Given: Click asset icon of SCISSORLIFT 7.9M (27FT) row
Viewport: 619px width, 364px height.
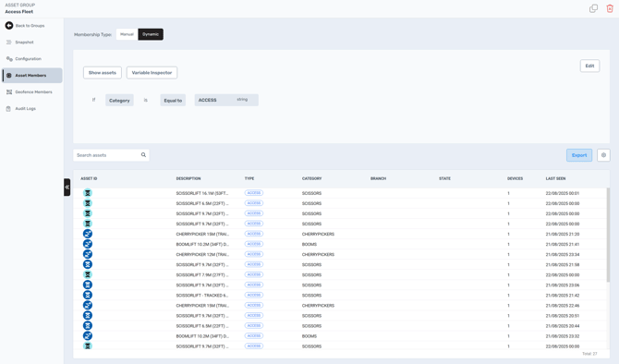Looking at the screenshot, I should click(x=88, y=274).
